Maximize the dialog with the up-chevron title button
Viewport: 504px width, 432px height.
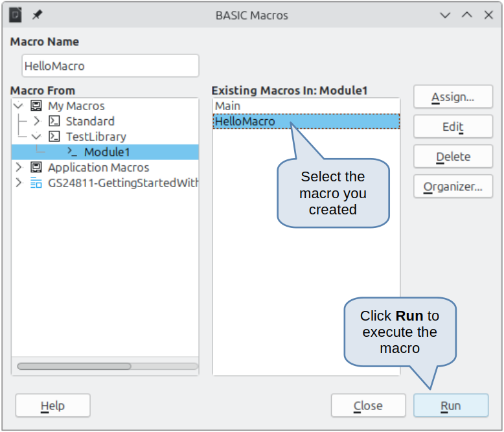pyautogui.click(x=466, y=15)
